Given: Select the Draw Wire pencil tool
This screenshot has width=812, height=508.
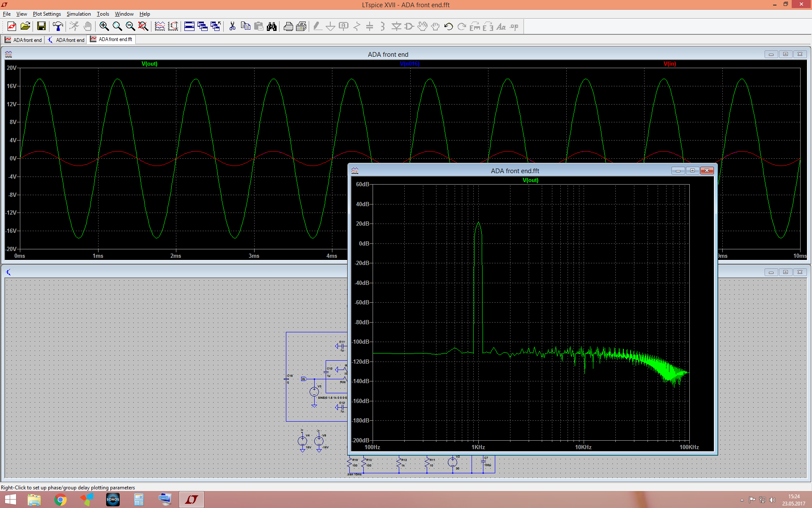Looking at the screenshot, I should click(x=318, y=27).
